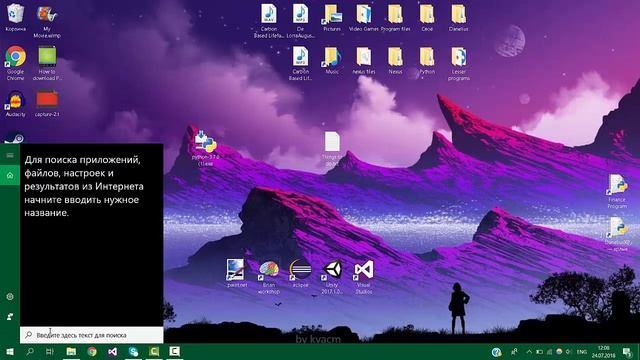Select the Home tab in search panel
Viewport: 640px width, 360px height.
pyautogui.click(x=10, y=176)
